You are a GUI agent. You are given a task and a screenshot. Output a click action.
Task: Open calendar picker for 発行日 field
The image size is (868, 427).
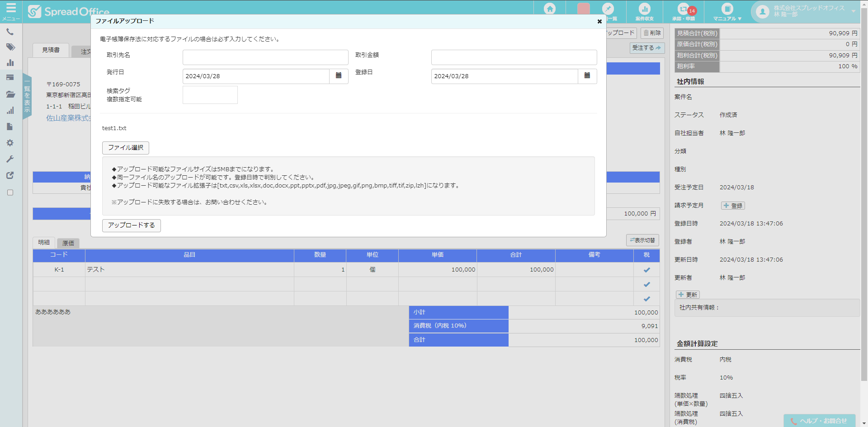point(339,76)
